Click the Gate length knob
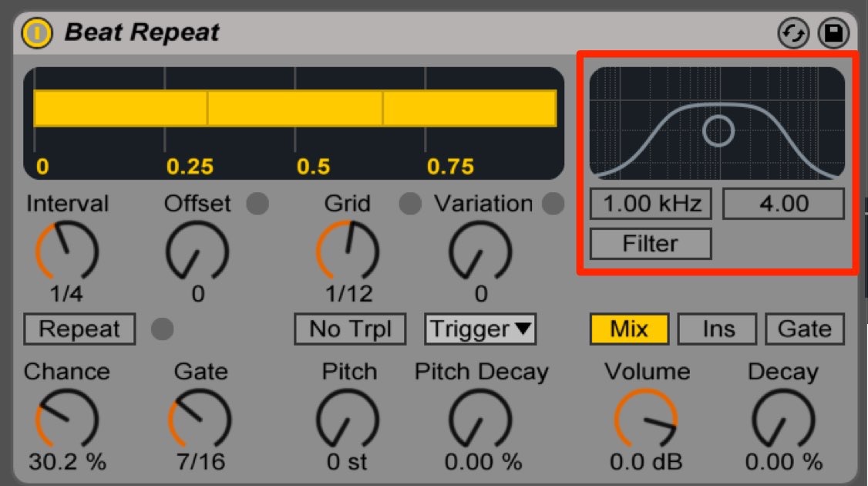This screenshot has height=486, width=868. 200,419
